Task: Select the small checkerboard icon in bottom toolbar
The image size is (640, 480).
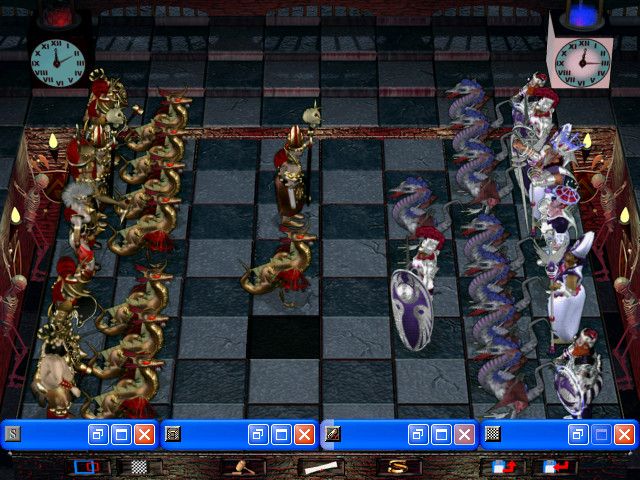Action: point(140,466)
